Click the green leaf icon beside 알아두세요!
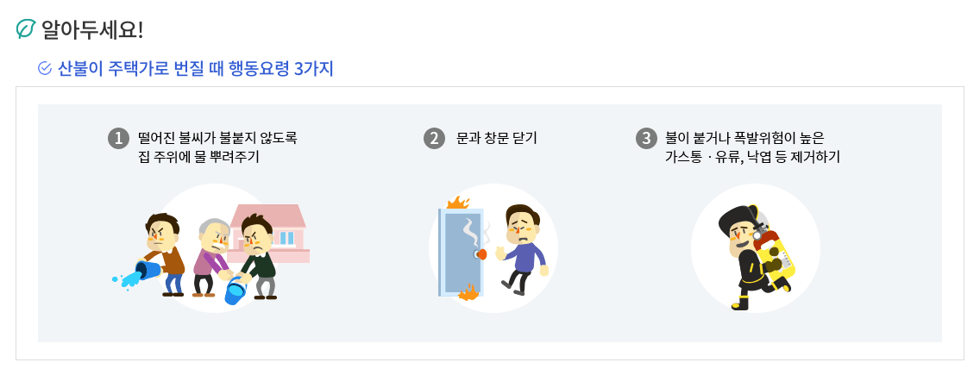 click(26, 28)
